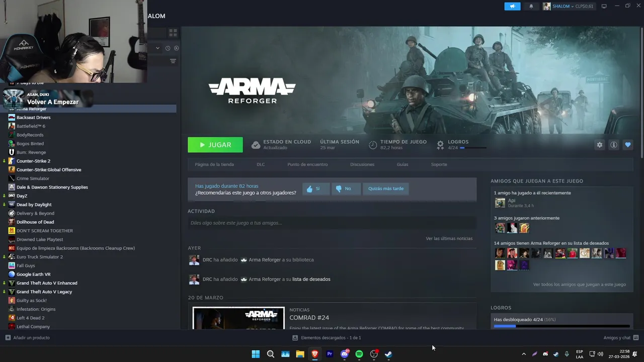Open the achievements LOGROS cog icon

440,145
